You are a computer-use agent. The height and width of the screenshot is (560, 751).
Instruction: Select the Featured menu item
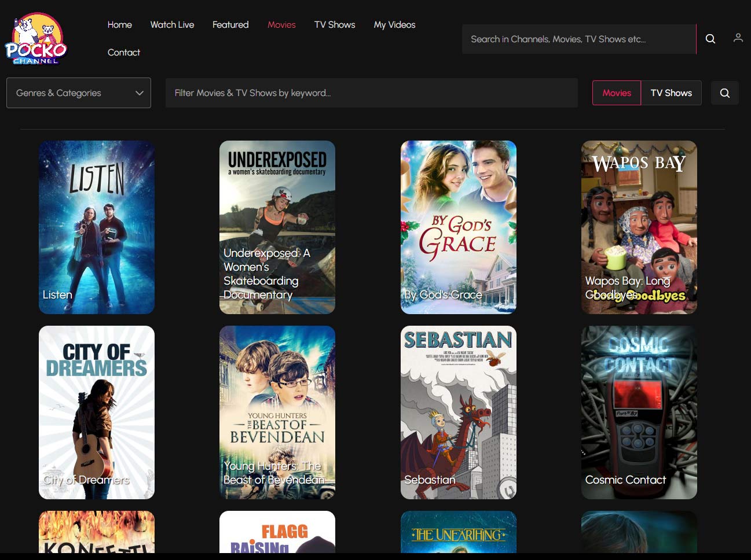(x=230, y=25)
